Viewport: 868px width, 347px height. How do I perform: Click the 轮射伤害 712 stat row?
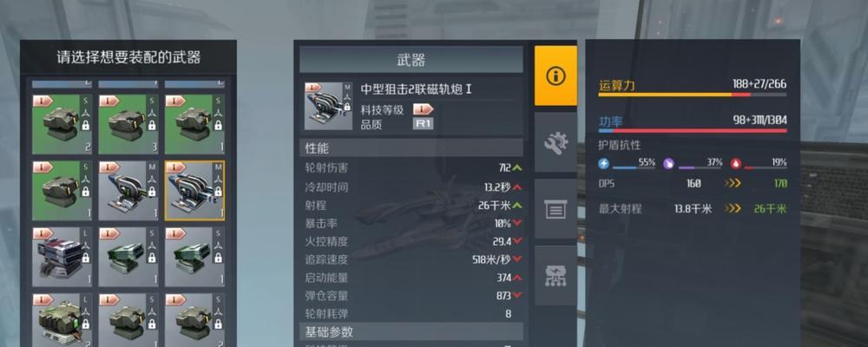pos(413,167)
